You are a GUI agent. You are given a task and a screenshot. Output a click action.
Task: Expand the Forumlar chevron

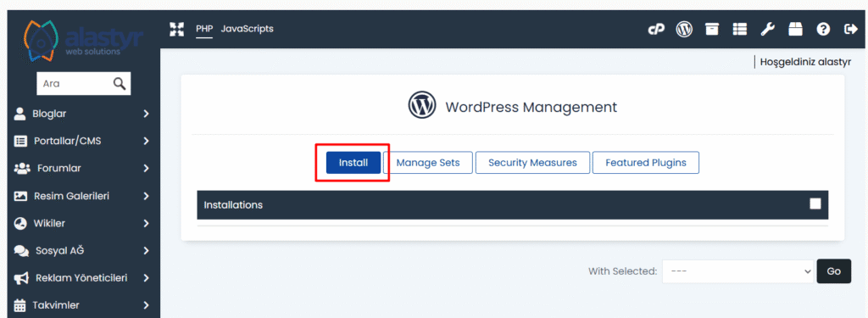click(x=146, y=168)
